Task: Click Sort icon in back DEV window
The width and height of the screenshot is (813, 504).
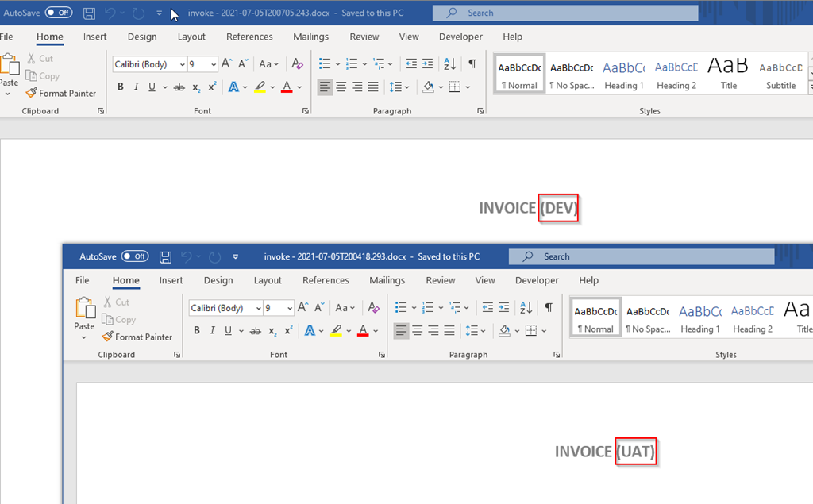Action: [x=449, y=63]
